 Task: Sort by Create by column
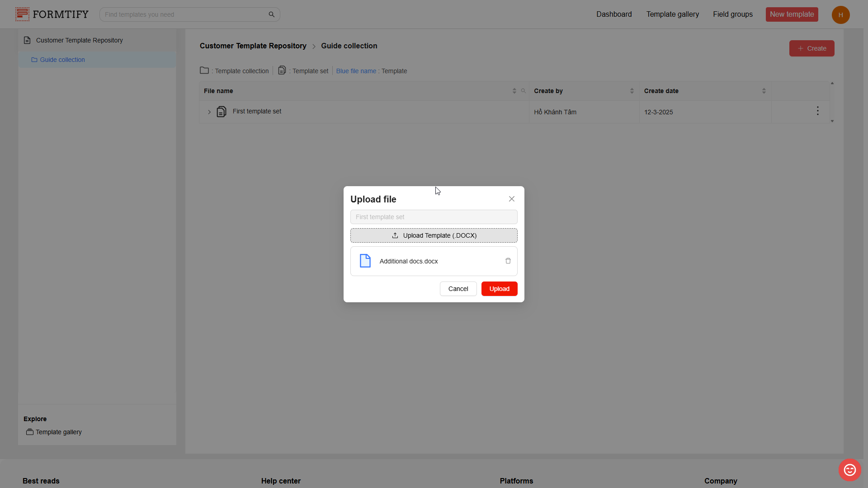632,91
